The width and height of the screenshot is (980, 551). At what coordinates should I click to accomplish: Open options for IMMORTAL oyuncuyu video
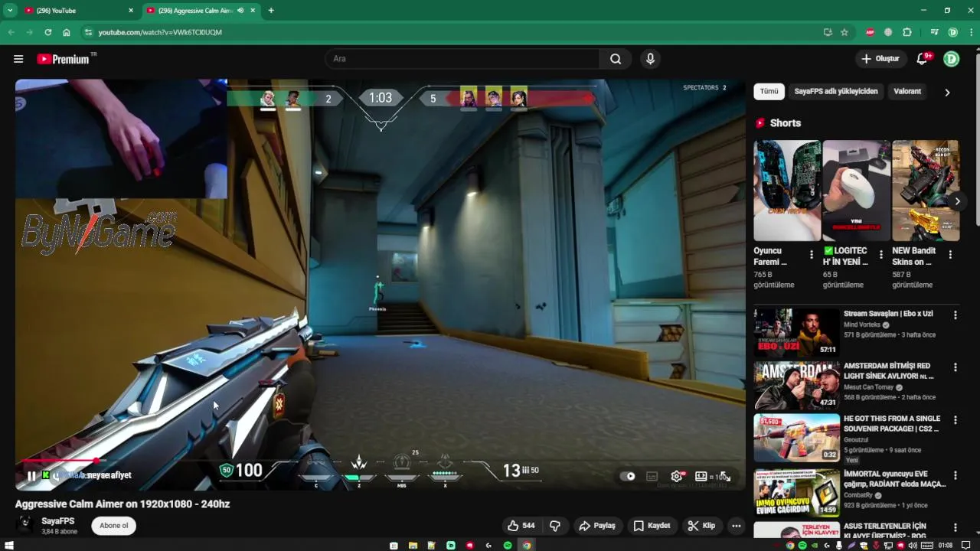[x=955, y=474]
